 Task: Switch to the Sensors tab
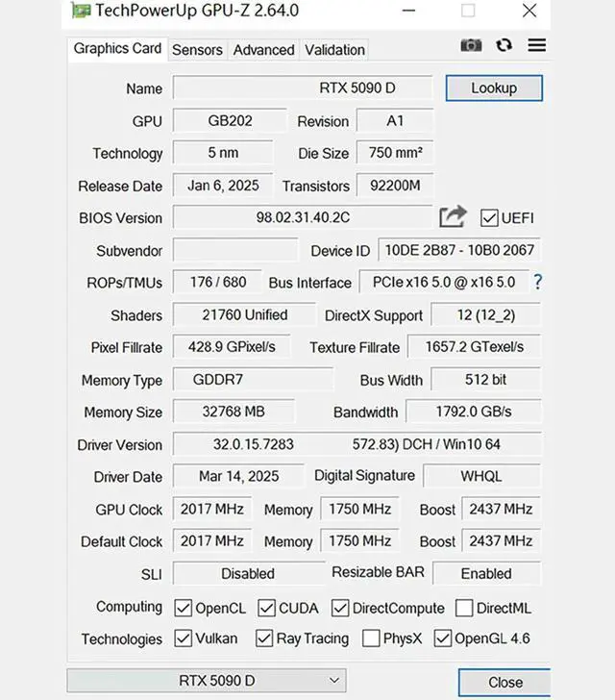(197, 50)
